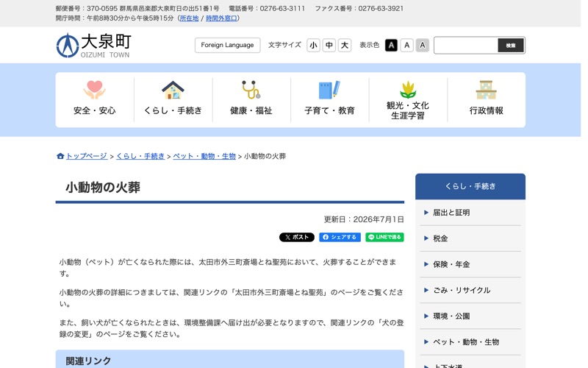Click the 更新日：2026年7月1日 text
This screenshot has width=588, height=368.
point(364,219)
